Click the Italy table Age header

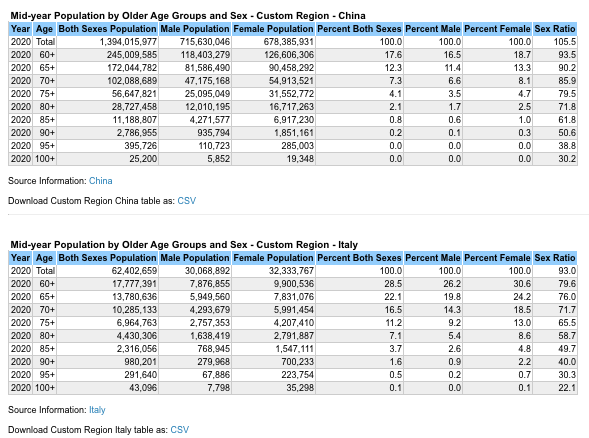[x=44, y=258]
